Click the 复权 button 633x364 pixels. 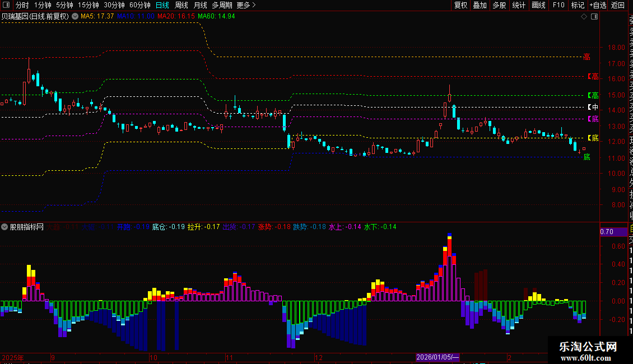[x=460, y=5]
